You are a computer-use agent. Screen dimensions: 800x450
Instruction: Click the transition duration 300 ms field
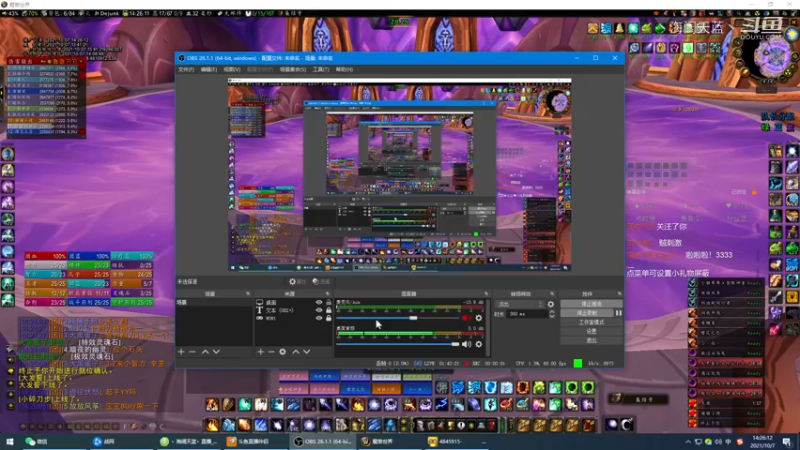click(x=528, y=314)
